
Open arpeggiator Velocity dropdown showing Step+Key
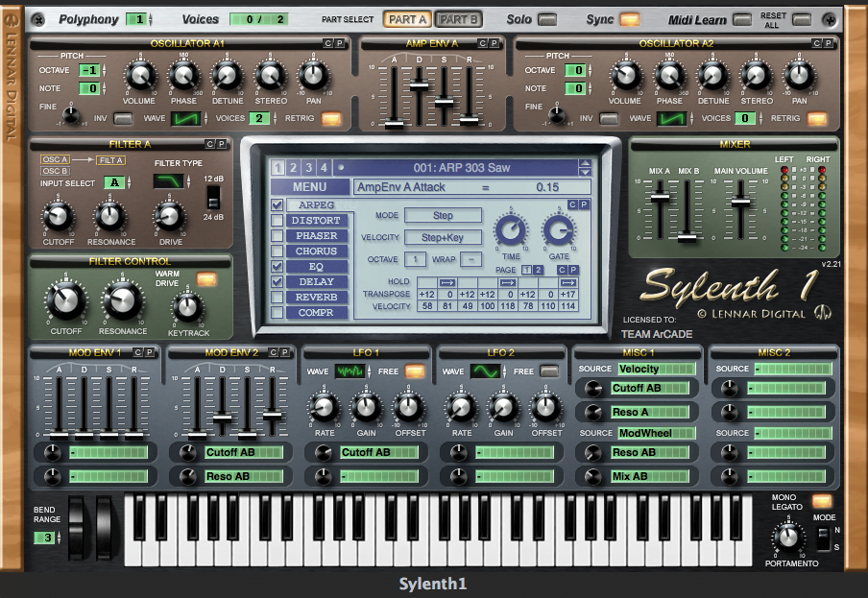point(443,237)
